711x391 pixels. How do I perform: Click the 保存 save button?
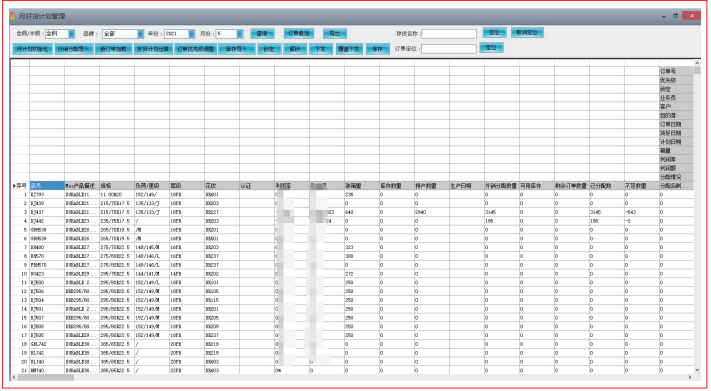(x=377, y=49)
